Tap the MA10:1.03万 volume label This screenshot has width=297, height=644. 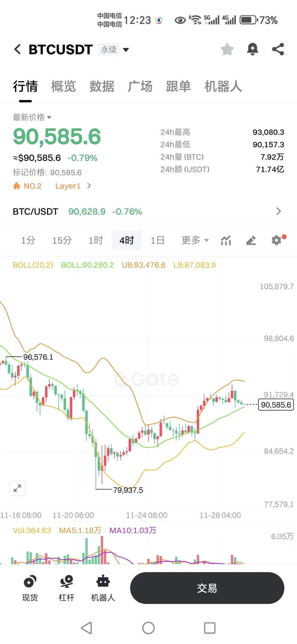(x=133, y=531)
